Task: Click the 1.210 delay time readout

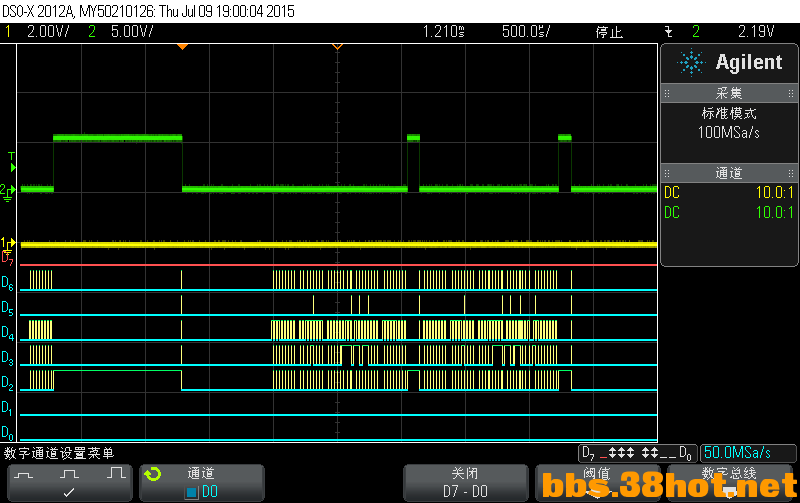Action: click(443, 32)
